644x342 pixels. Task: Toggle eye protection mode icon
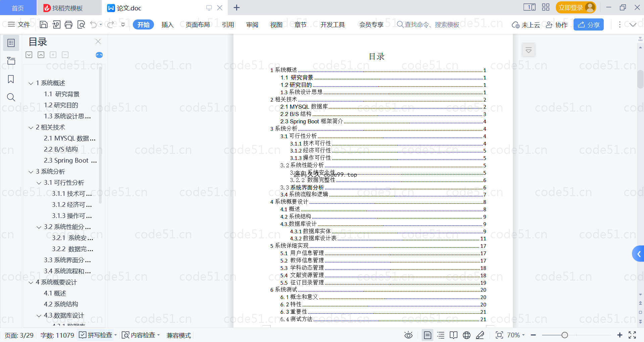pos(408,335)
